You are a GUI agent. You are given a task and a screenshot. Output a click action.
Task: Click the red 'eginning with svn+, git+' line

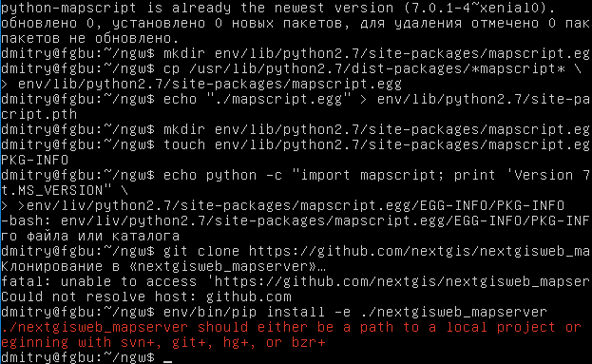pos(163,342)
